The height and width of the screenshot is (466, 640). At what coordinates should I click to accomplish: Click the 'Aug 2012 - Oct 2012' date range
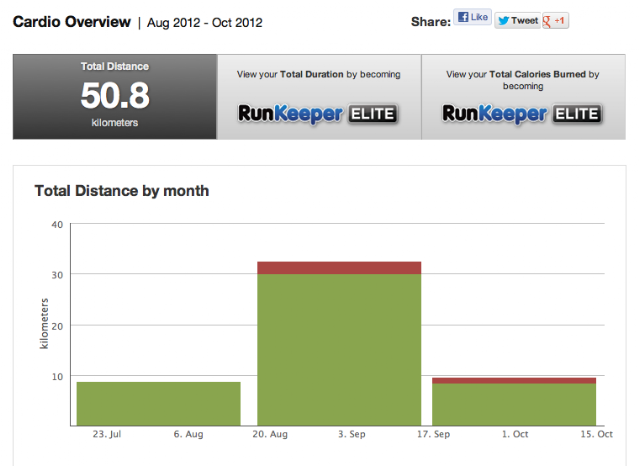click(204, 22)
